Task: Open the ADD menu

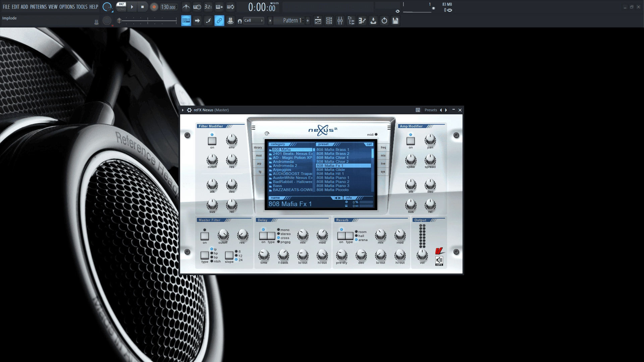Action: (24, 7)
